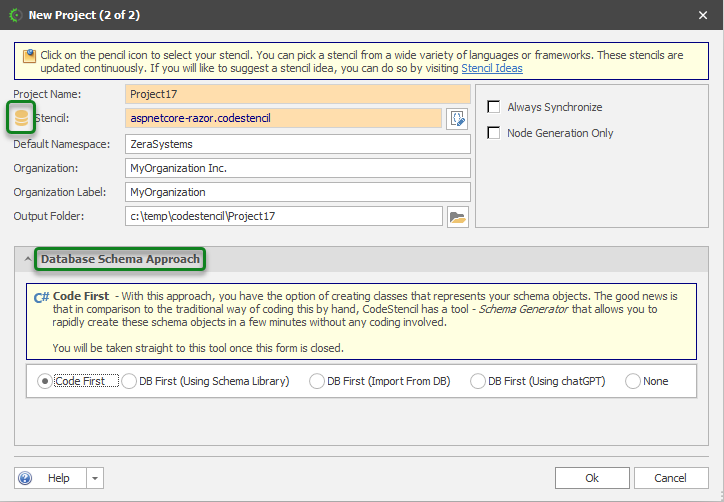Click the pencil icon to select stencil

click(458, 119)
